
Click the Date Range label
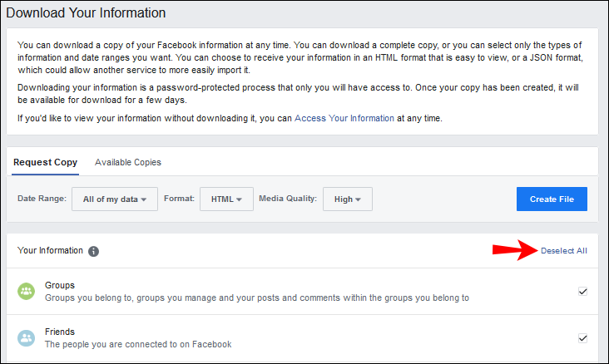pyautogui.click(x=42, y=199)
